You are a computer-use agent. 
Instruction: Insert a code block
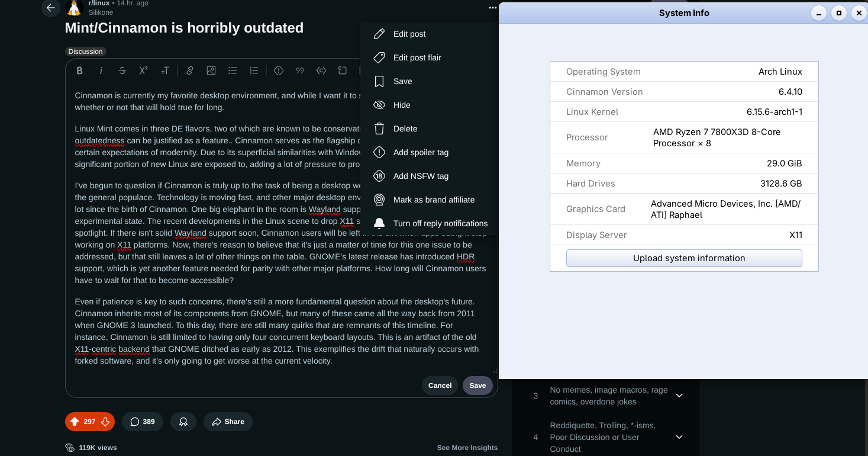pos(343,70)
